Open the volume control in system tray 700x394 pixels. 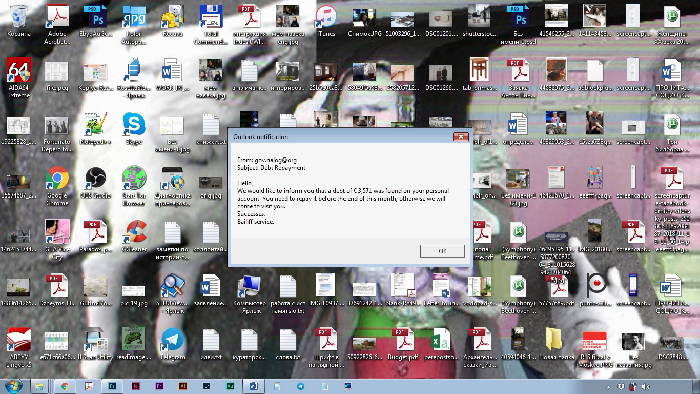pyautogui.click(x=645, y=386)
